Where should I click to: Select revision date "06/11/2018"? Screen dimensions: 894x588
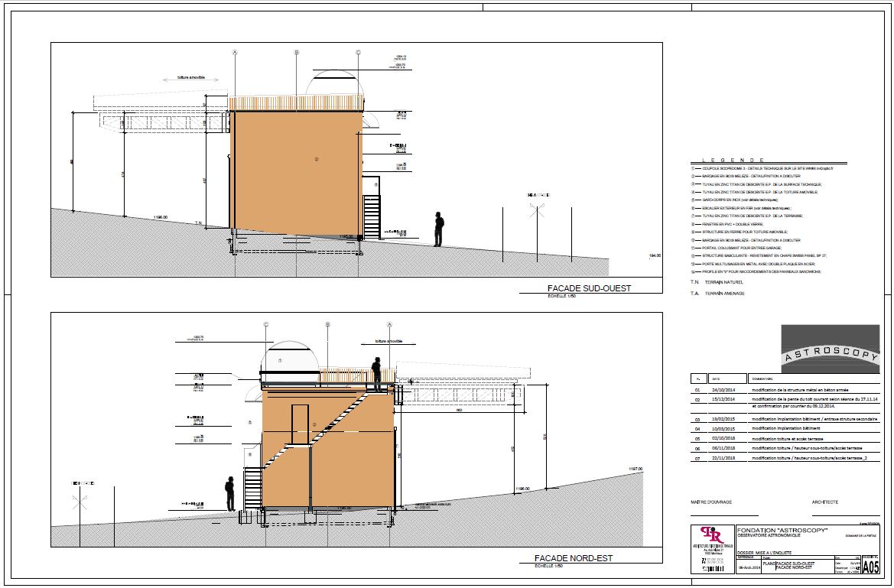(x=723, y=448)
